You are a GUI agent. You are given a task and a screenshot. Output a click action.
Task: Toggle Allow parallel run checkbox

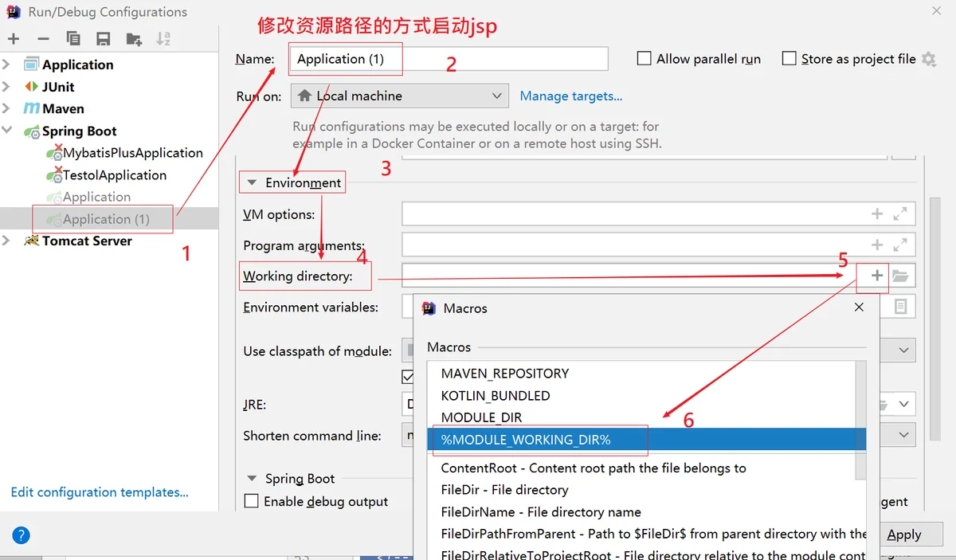645,58
